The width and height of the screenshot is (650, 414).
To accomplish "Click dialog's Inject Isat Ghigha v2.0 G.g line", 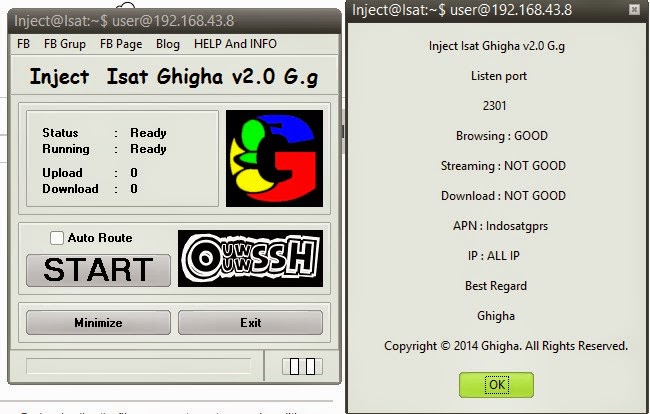I will [x=497, y=46].
